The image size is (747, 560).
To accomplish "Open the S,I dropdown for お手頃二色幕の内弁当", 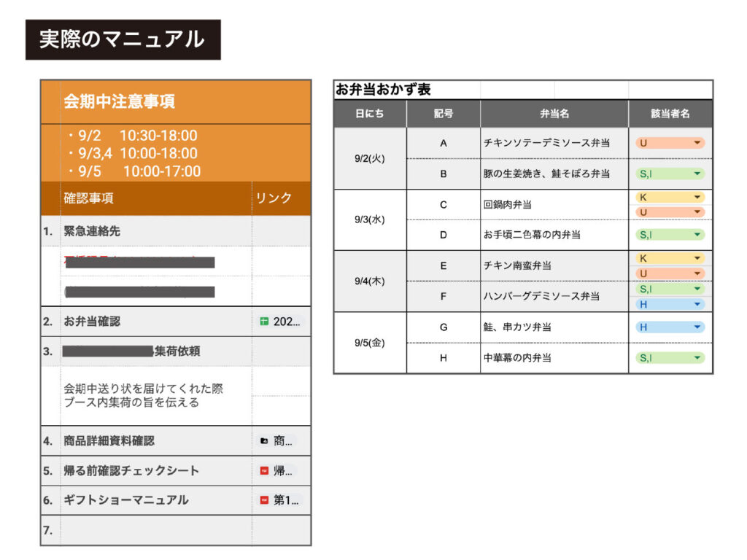I will [697, 235].
